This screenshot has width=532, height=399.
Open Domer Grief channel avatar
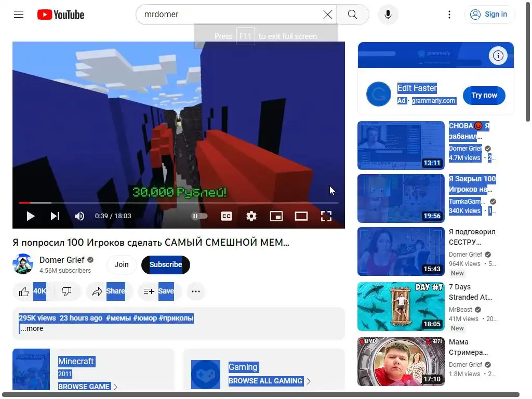click(x=23, y=264)
